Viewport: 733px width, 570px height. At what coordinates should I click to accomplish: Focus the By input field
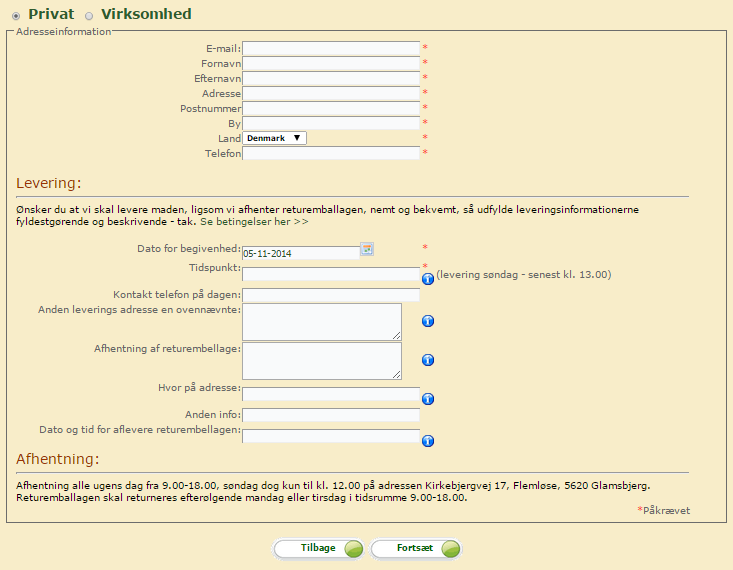click(x=331, y=123)
